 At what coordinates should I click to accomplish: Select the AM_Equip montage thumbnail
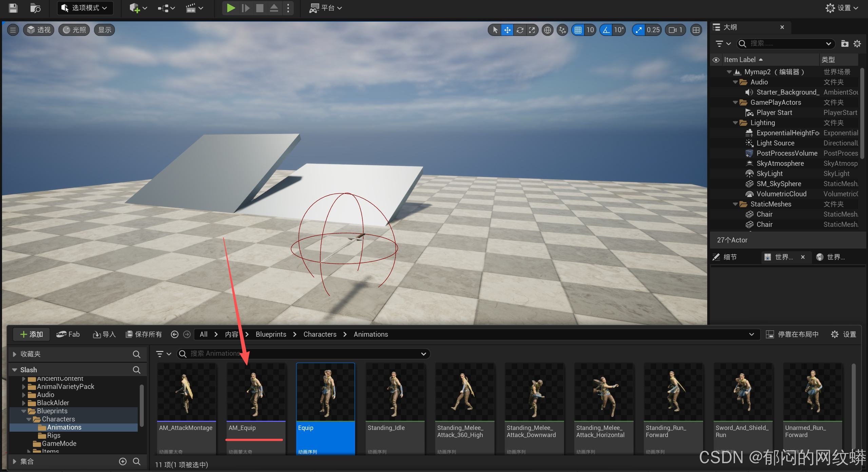pos(256,392)
